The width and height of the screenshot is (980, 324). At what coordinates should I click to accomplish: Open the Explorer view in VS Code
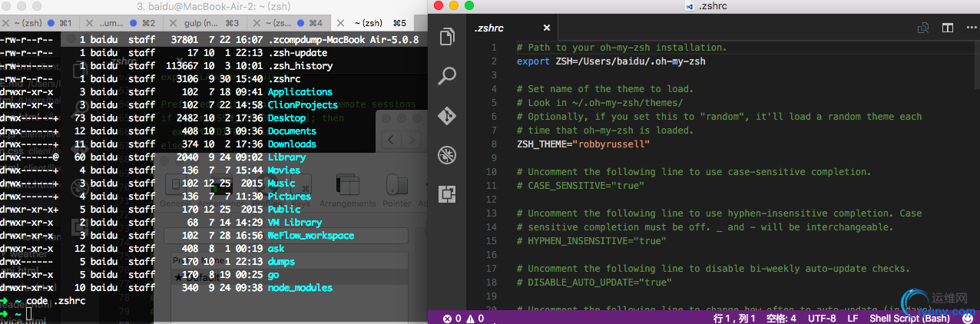coord(448,37)
